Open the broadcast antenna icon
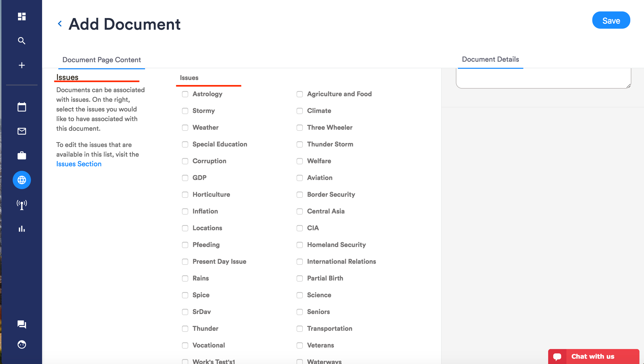This screenshot has width=644, height=364. [x=22, y=204]
